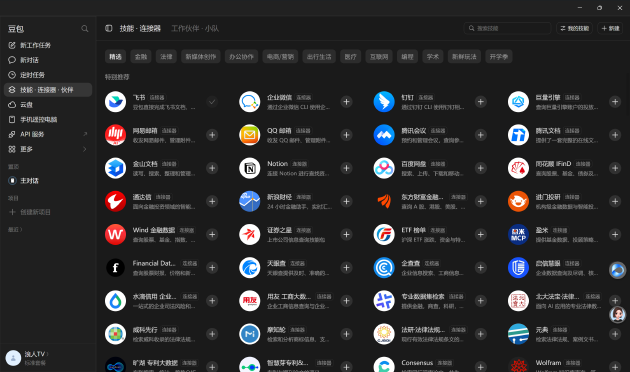
Task: Open the Financial Data connector icon
Action: pos(115,268)
